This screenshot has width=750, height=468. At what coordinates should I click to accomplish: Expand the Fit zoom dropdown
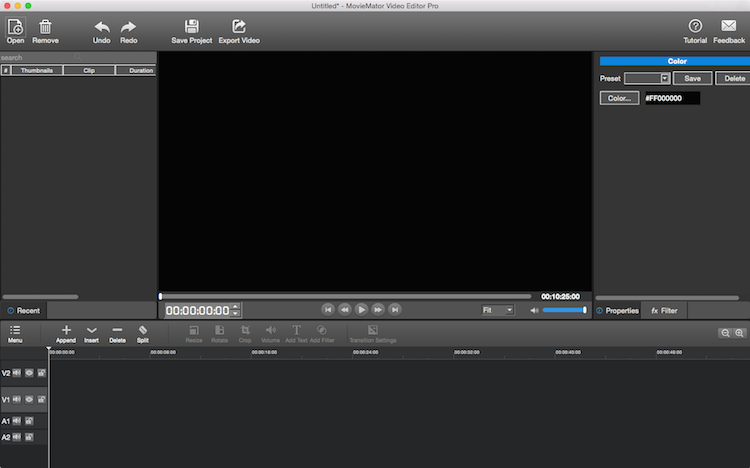[x=497, y=310]
